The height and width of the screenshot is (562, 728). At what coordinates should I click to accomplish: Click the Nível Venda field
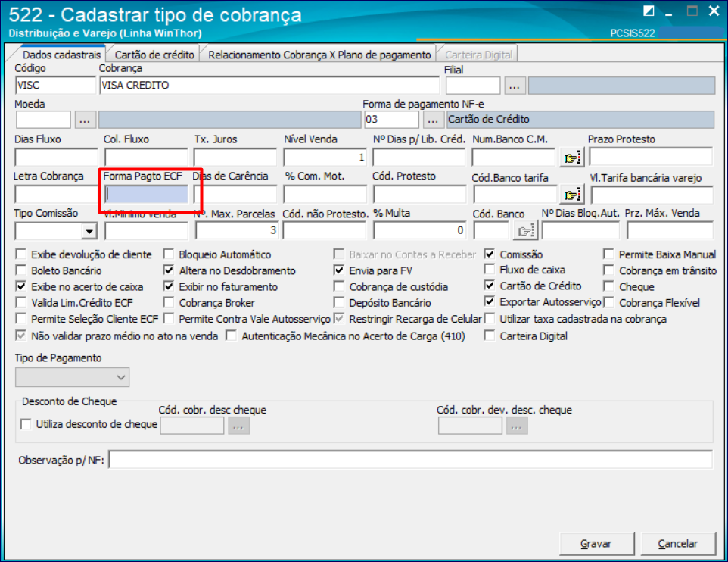(x=325, y=158)
